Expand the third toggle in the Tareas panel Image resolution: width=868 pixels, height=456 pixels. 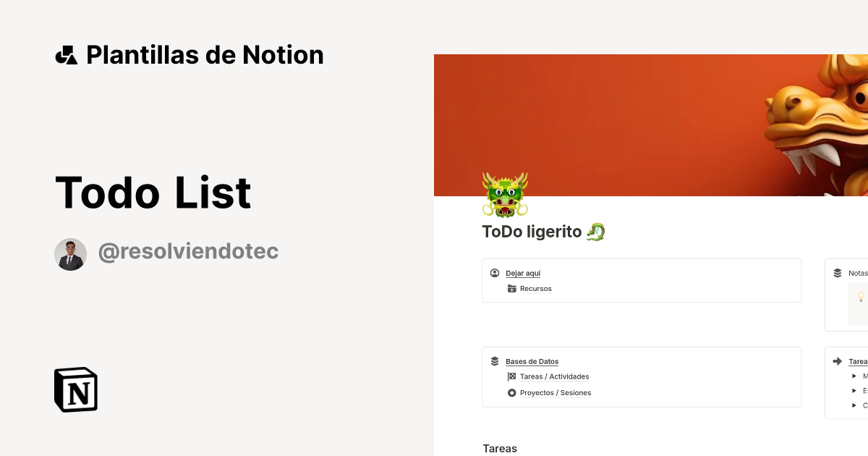coord(854,405)
